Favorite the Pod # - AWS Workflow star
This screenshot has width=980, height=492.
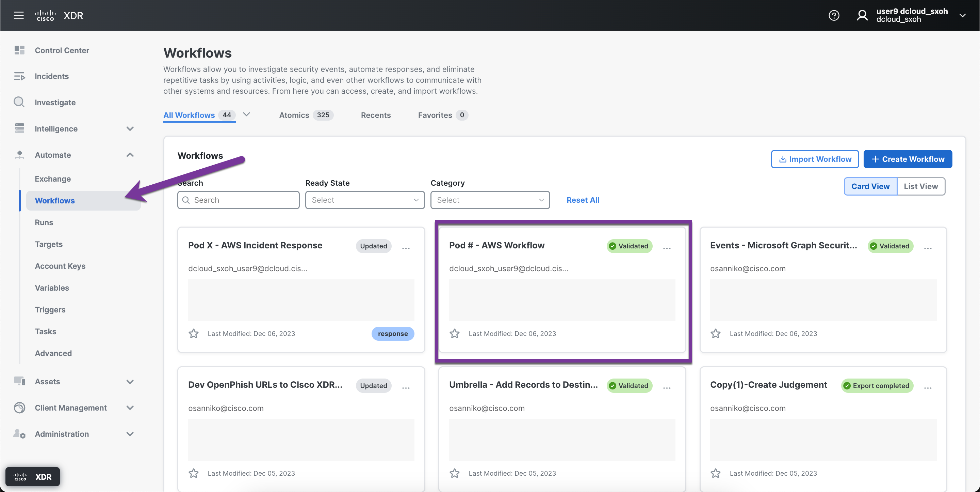coord(454,334)
